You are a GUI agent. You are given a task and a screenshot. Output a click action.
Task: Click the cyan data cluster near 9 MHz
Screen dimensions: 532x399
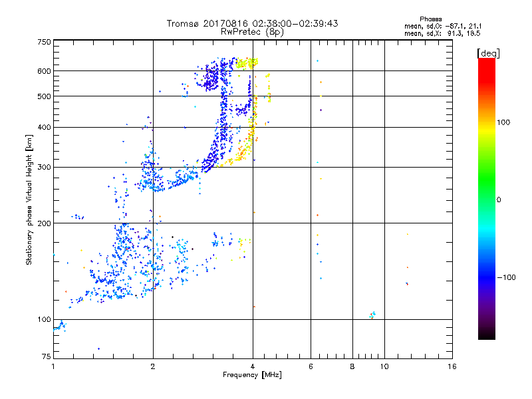(x=372, y=315)
